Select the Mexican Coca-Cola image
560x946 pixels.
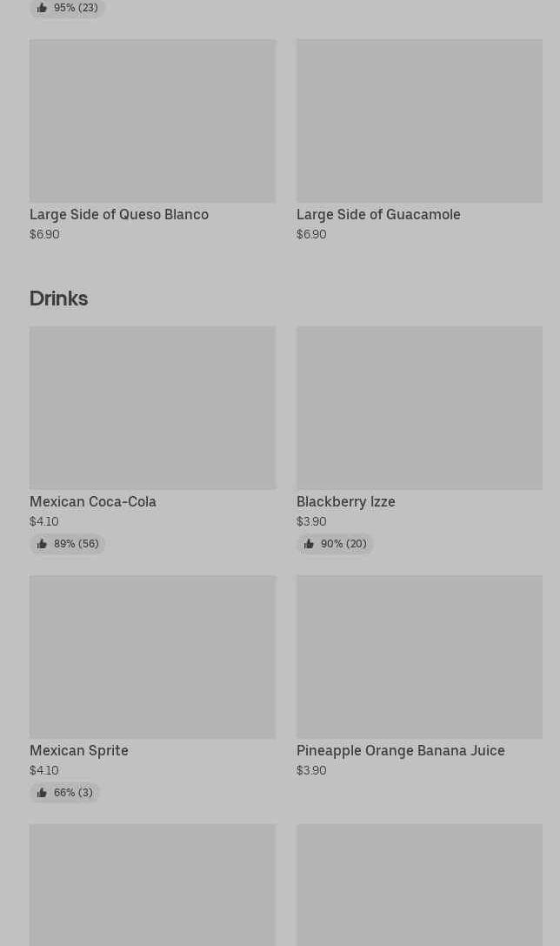click(x=152, y=408)
